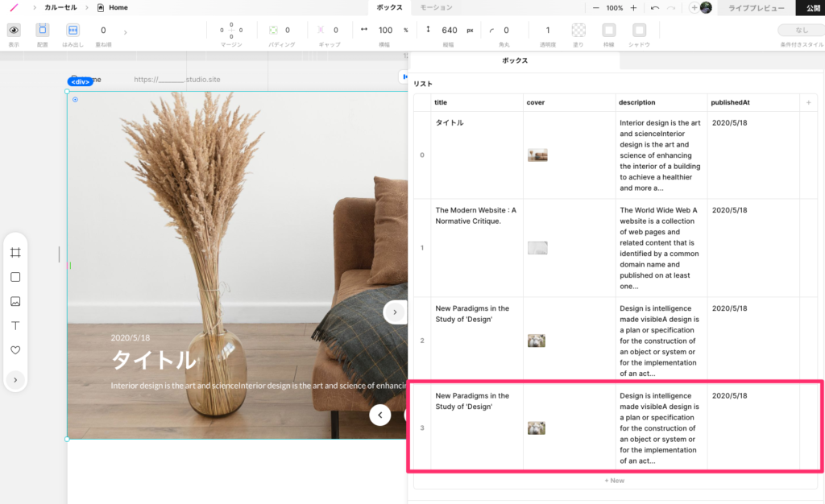Open the 枠線 border setting
This screenshot has height=504, width=825.
(x=609, y=30)
